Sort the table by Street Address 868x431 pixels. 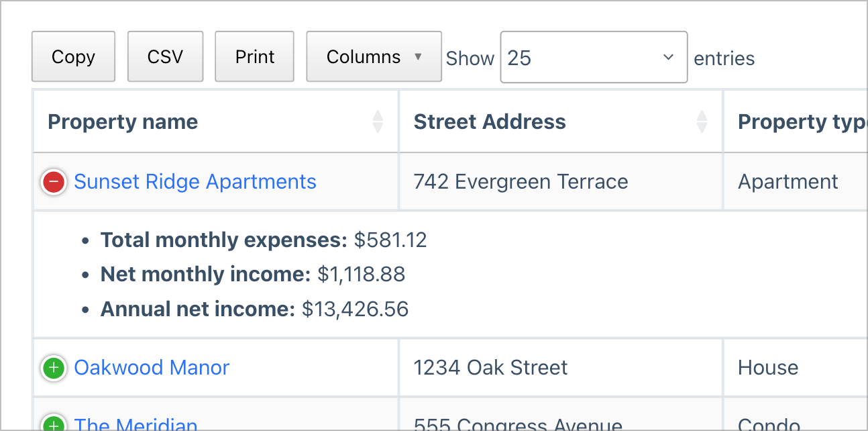490,122
